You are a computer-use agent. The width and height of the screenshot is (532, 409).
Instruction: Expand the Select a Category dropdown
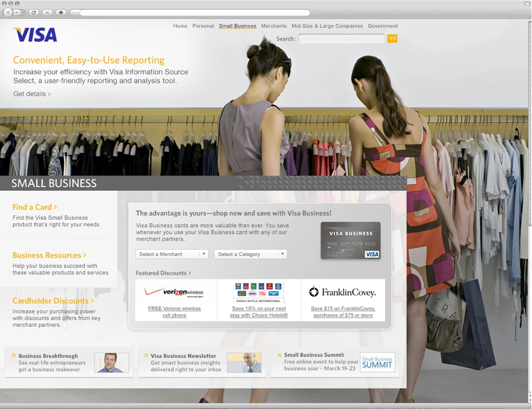coord(250,254)
